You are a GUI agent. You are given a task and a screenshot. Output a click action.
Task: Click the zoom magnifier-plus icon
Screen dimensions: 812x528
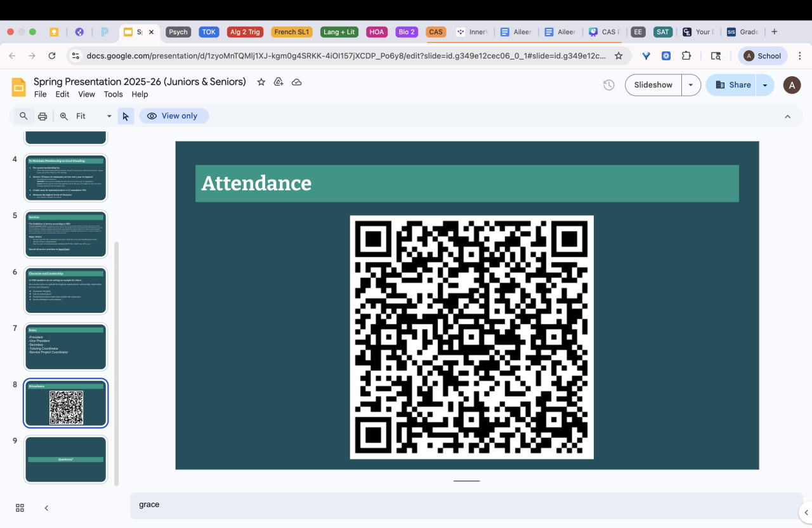[x=64, y=116]
